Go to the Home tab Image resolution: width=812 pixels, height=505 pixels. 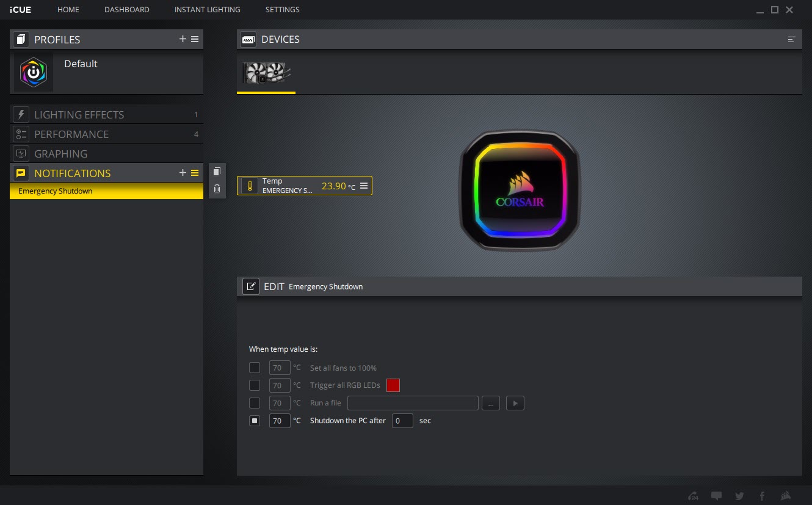[68, 10]
